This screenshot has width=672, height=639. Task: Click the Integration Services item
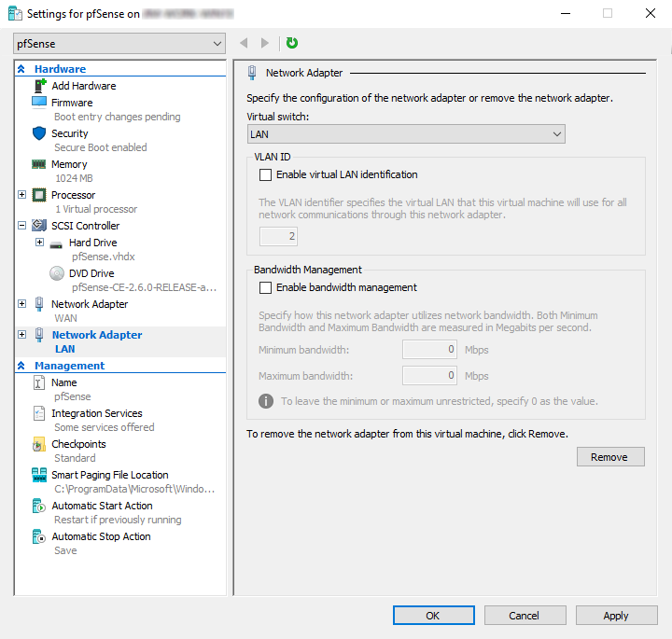(x=96, y=413)
